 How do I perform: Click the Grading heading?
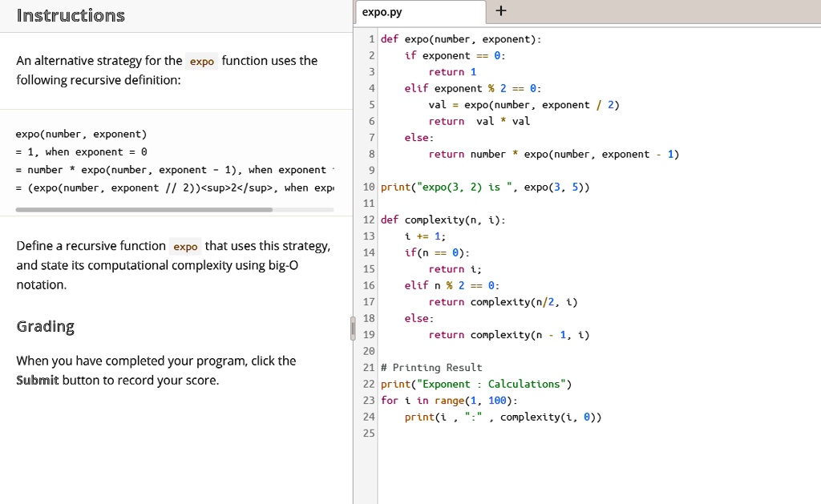(46, 326)
